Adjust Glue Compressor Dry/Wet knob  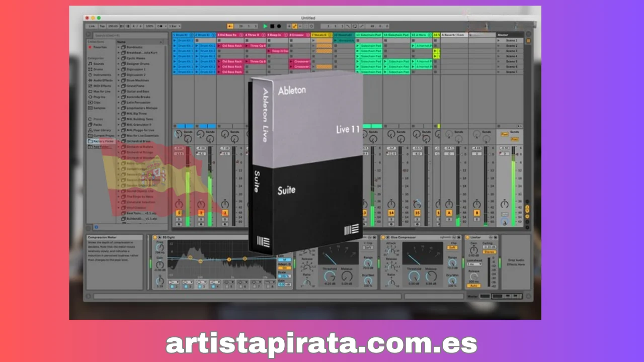pos(452,281)
